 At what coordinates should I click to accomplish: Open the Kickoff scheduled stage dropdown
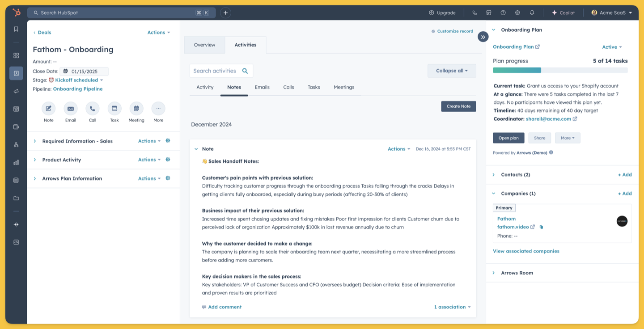[x=79, y=80]
